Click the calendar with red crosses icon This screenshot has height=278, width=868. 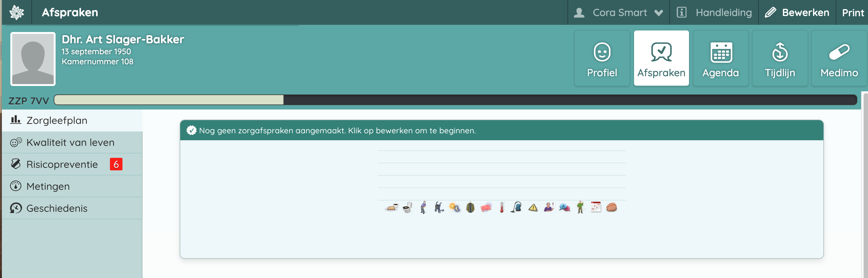coord(595,207)
